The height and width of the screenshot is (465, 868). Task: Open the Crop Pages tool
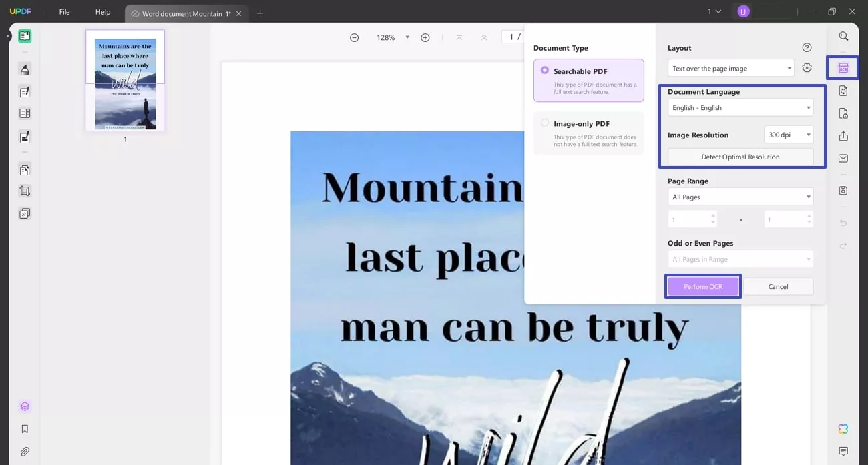[x=25, y=191]
